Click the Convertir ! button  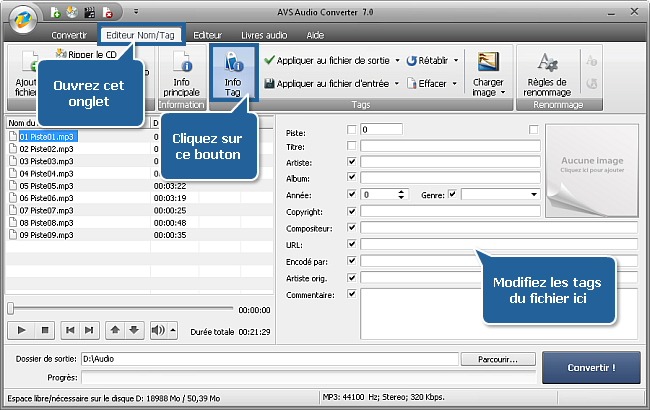pos(591,367)
